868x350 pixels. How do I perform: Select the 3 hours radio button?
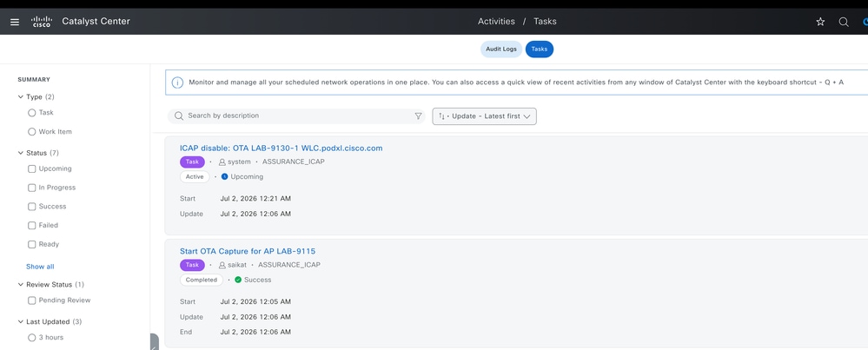(31, 337)
